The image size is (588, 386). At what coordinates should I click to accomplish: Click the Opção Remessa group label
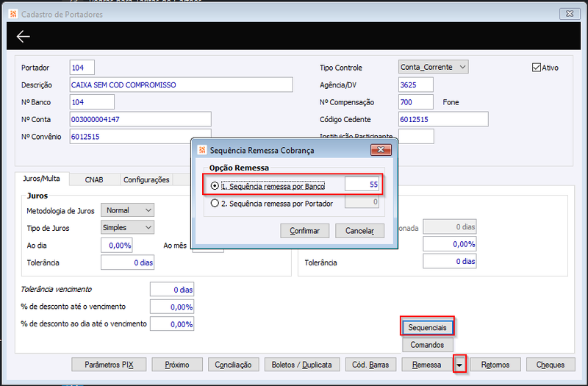(239, 168)
